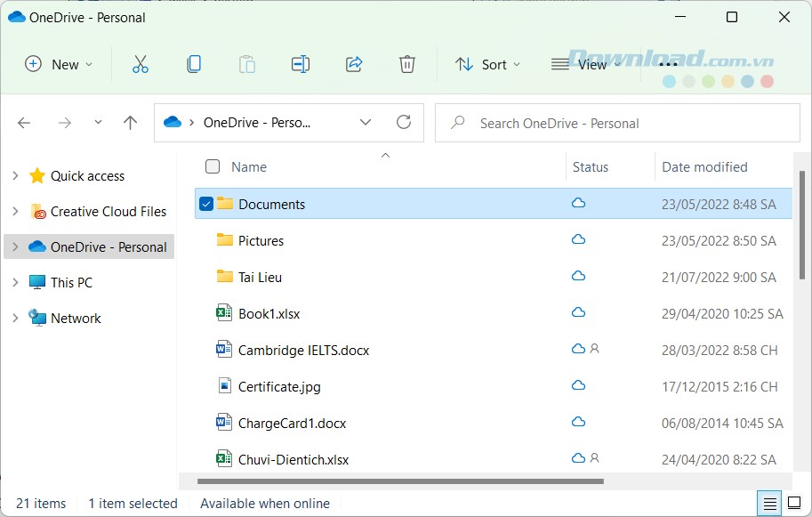Delete selection using the trash icon
Screen dimensions: 812x517
coord(407,63)
